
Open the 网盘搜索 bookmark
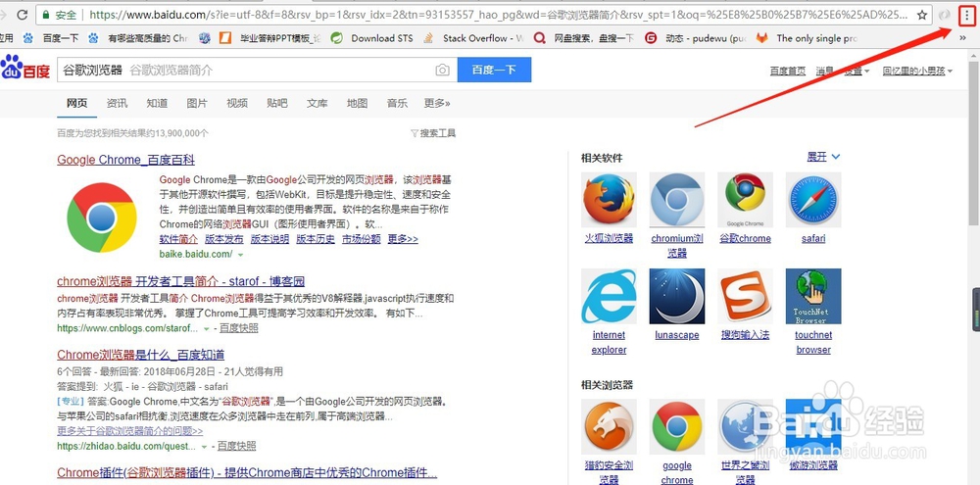click(584, 38)
